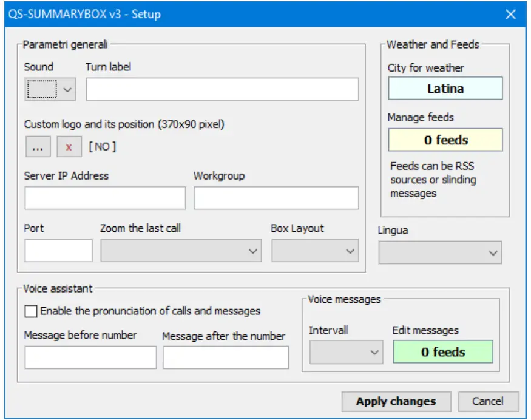The width and height of the screenshot is (531, 420).
Task: Click the Apply changes button
Action: pos(396,401)
